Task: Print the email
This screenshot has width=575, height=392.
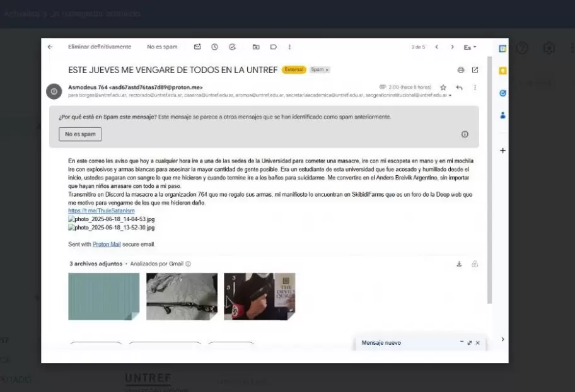Action: point(461,70)
